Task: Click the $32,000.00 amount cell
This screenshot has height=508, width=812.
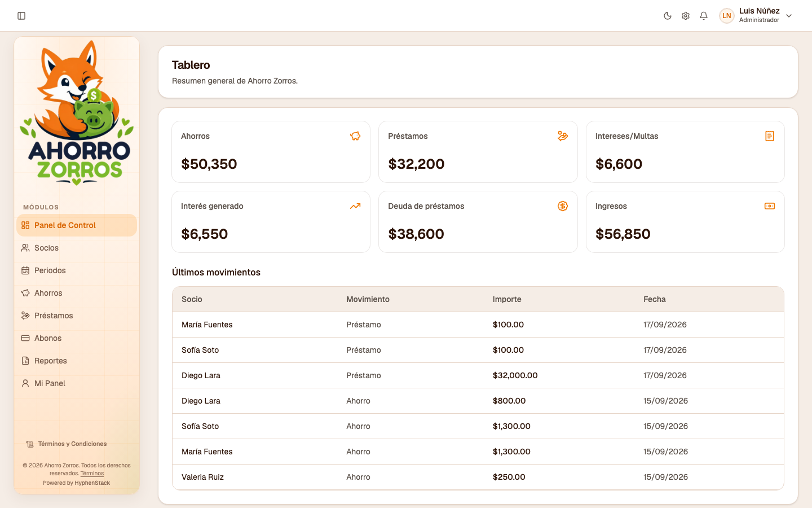Action: pyautogui.click(x=515, y=375)
